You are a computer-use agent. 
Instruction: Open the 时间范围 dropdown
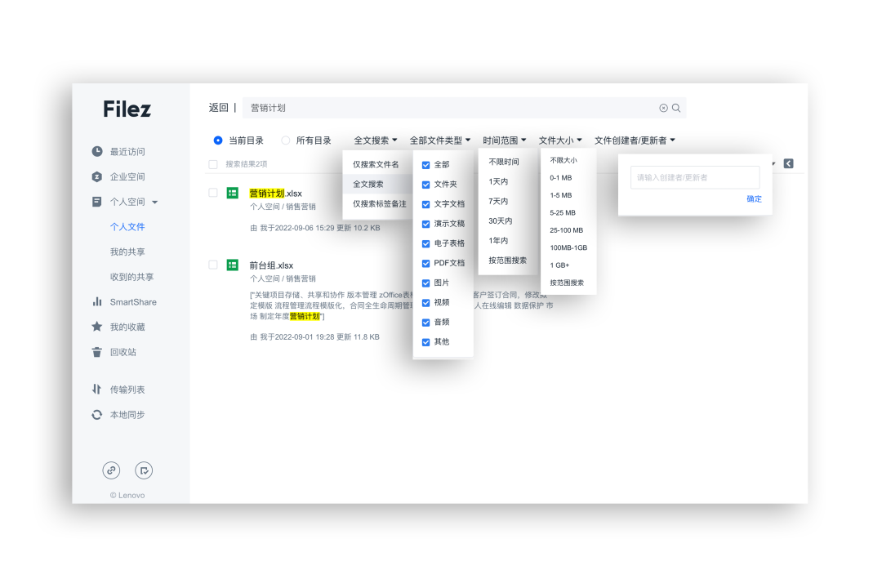tap(505, 140)
